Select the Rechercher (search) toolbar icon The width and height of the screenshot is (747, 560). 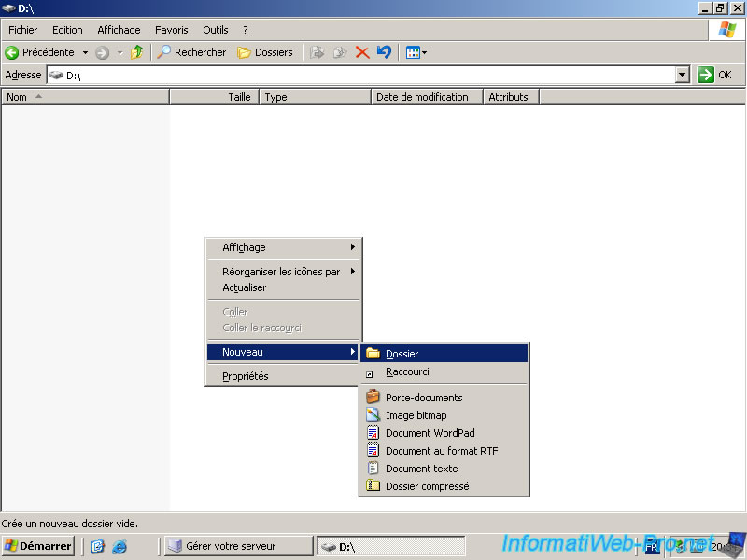tap(191, 52)
